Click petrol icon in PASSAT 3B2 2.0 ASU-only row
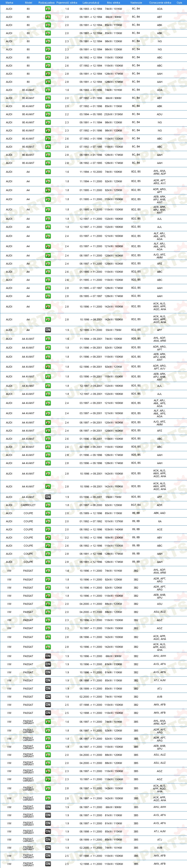 coord(48,604)
